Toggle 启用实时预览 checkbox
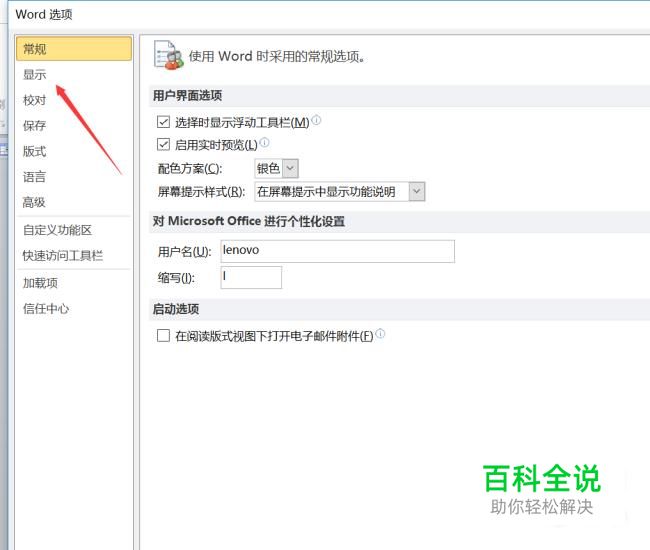Image resolution: width=650 pixels, height=550 pixels. click(x=163, y=145)
